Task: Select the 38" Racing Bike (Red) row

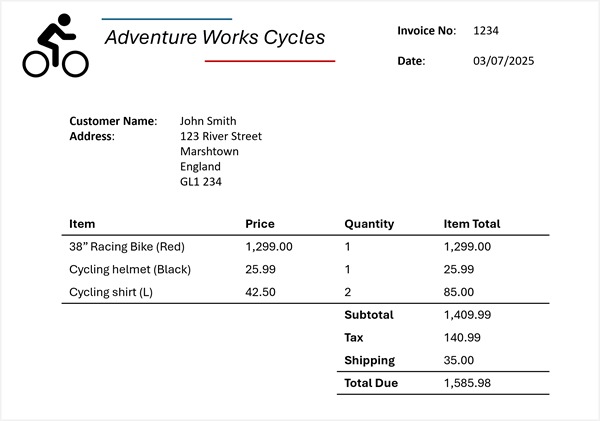Action: 305,246
